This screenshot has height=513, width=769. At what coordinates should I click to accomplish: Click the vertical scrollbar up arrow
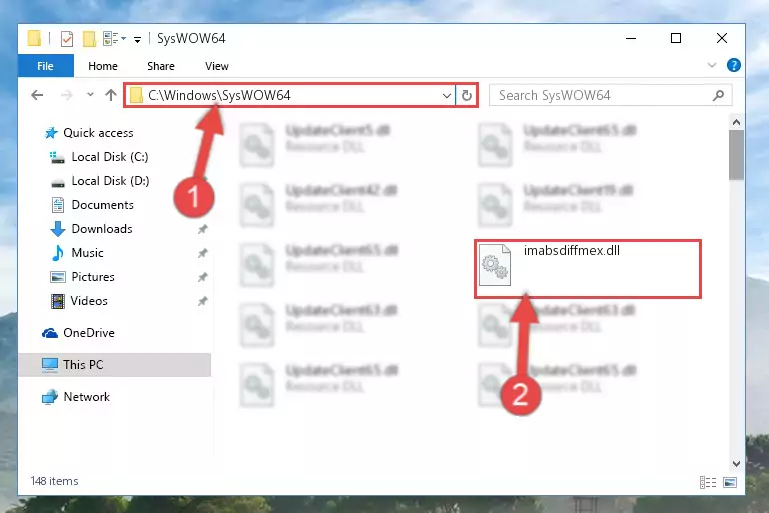736,122
